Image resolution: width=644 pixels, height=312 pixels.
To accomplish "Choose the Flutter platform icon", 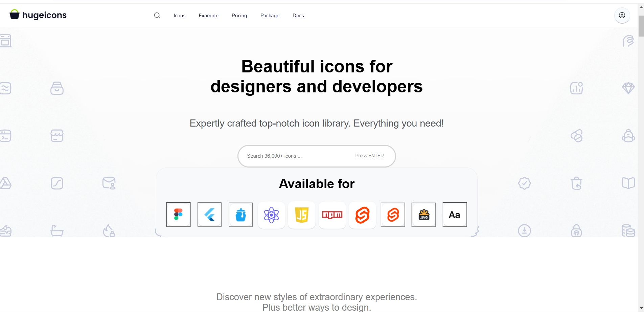I will [x=209, y=215].
